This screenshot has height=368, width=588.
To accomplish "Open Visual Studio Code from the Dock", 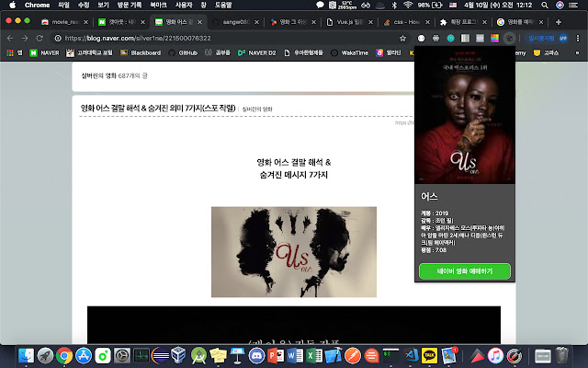I will [x=412, y=355].
